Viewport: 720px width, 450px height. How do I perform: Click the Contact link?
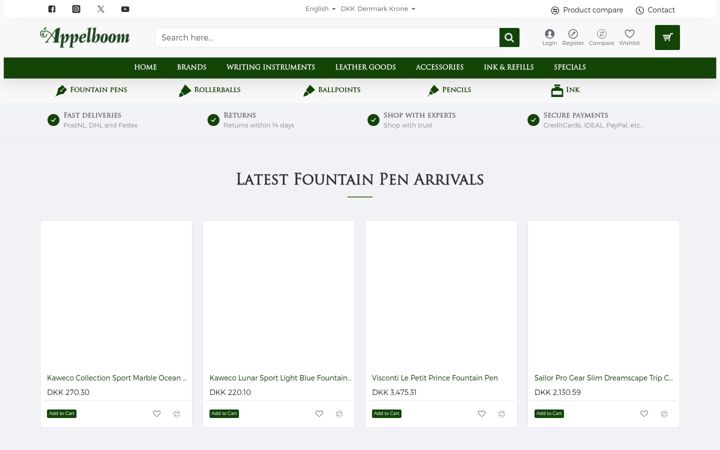tap(655, 10)
